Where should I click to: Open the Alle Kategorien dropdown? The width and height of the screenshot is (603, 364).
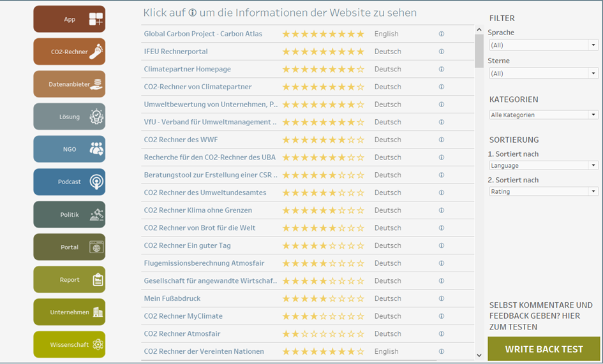[x=543, y=115]
